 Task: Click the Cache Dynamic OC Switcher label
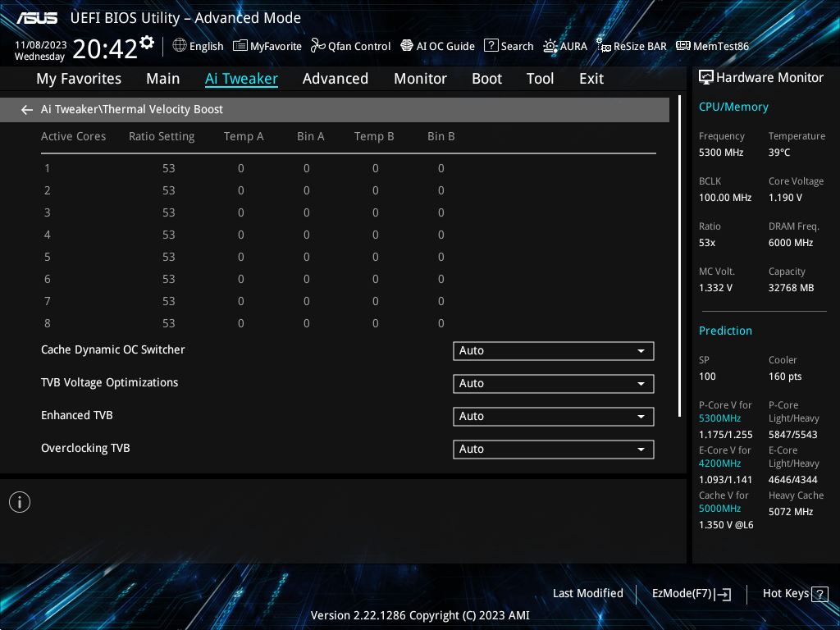(x=113, y=349)
